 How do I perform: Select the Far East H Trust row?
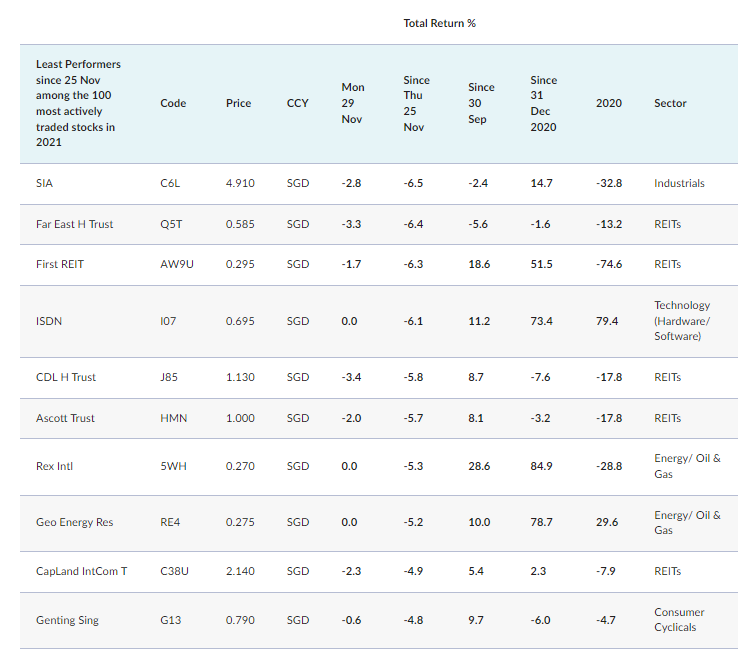click(74, 224)
